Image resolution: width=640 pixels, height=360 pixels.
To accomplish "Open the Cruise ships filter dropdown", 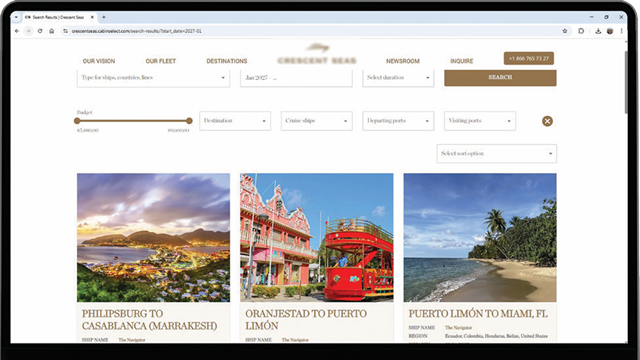I will [x=316, y=121].
